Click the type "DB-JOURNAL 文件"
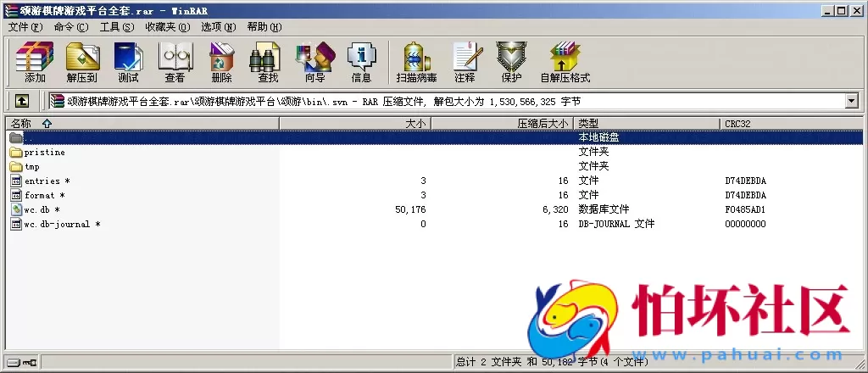Image resolution: width=868 pixels, height=373 pixels. coord(616,224)
